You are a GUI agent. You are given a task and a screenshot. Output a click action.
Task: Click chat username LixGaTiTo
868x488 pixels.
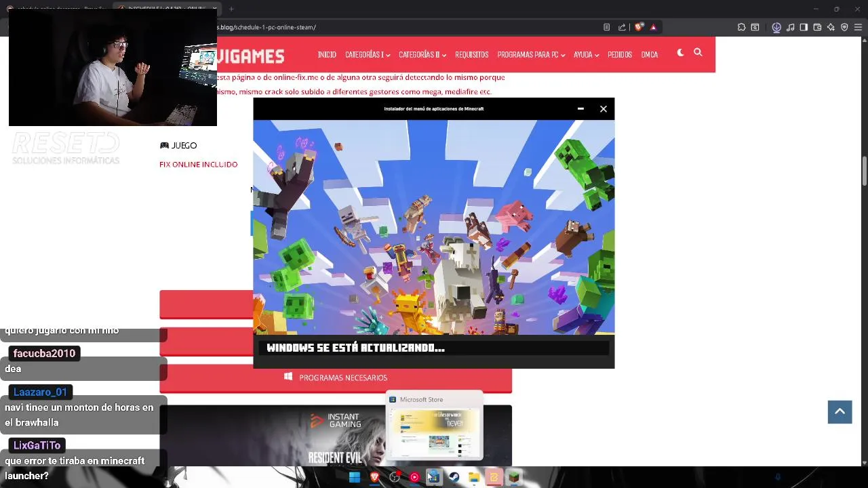point(37,445)
